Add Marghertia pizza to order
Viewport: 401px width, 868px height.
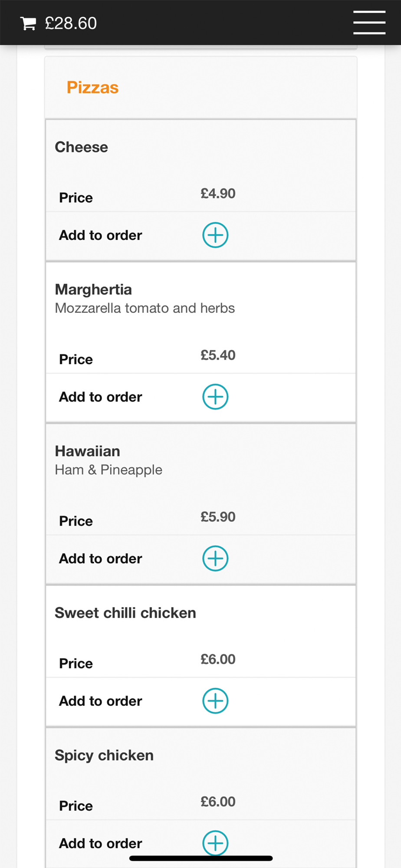(215, 397)
